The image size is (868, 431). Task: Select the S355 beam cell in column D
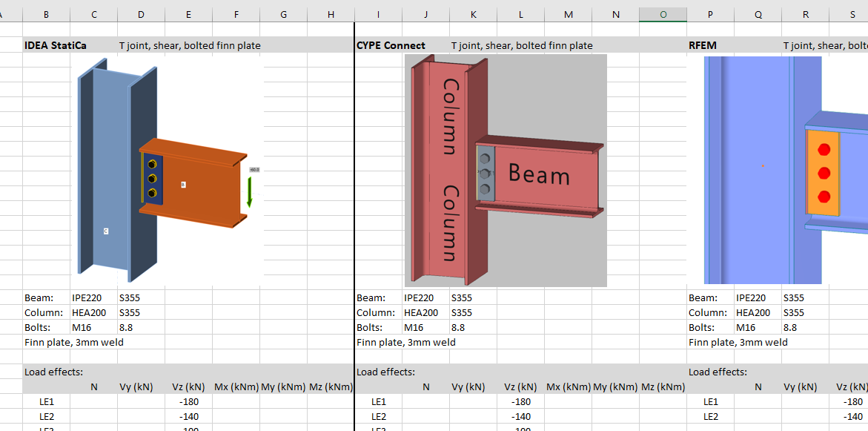click(129, 298)
